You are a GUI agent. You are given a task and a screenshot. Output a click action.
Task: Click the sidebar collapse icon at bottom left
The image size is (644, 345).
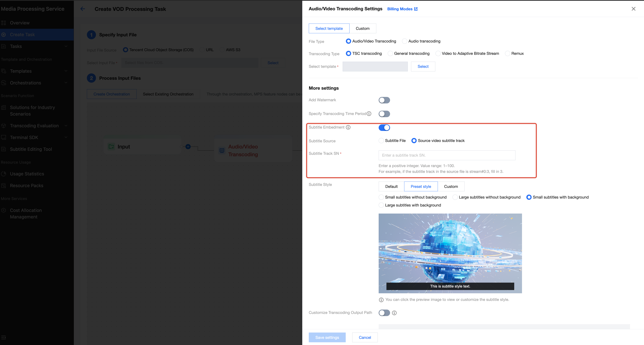(3, 338)
